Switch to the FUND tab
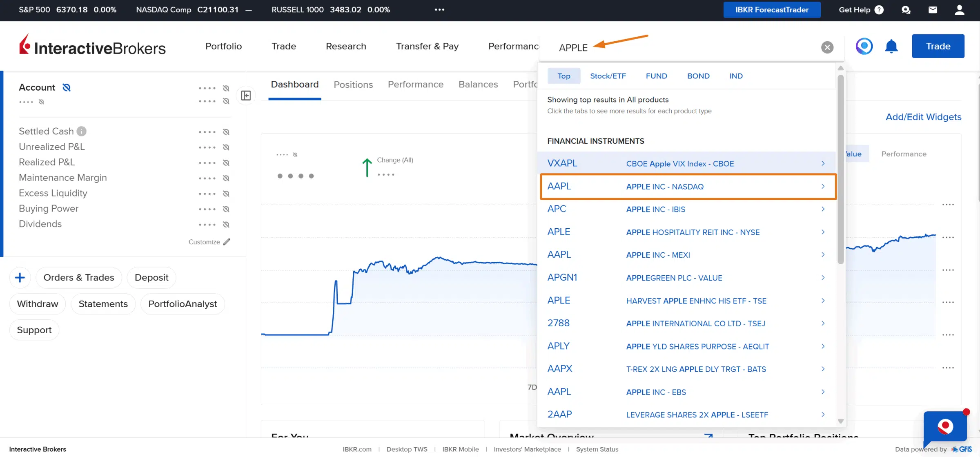The image size is (980, 457). [656, 76]
